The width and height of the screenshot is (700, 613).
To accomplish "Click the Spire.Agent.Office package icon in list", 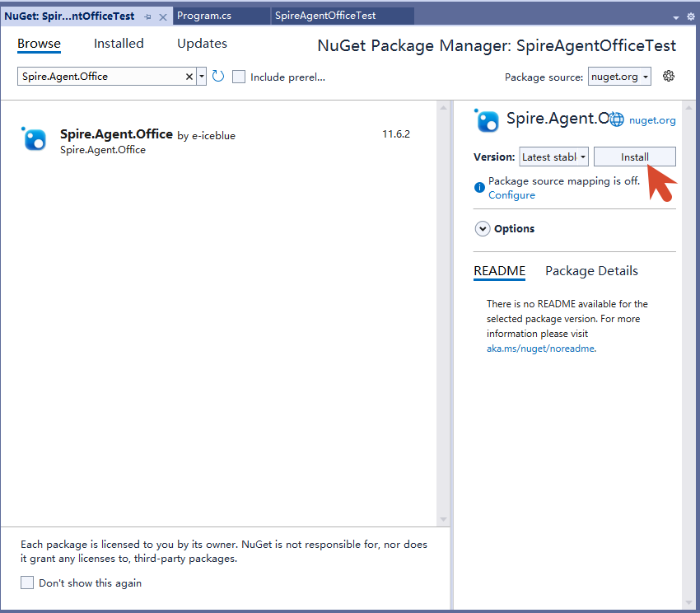I will (35, 139).
